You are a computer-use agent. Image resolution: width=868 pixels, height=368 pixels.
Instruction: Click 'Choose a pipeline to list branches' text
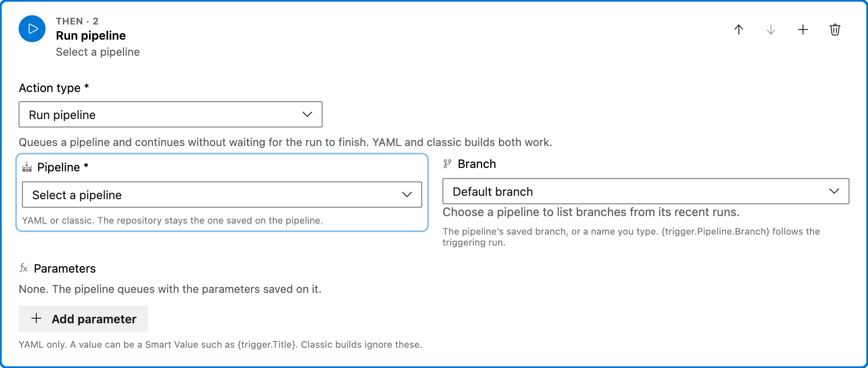click(591, 212)
